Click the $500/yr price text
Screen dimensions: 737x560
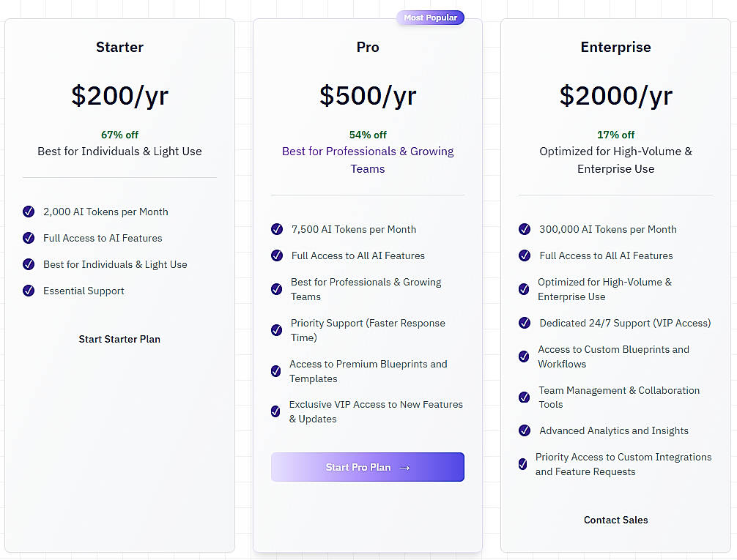point(367,95)
